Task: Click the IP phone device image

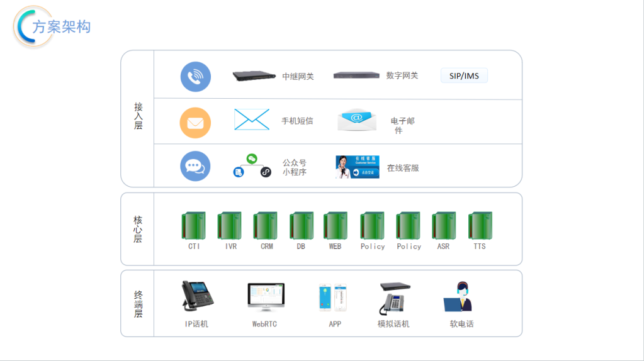Action: (x=196, y=297)
